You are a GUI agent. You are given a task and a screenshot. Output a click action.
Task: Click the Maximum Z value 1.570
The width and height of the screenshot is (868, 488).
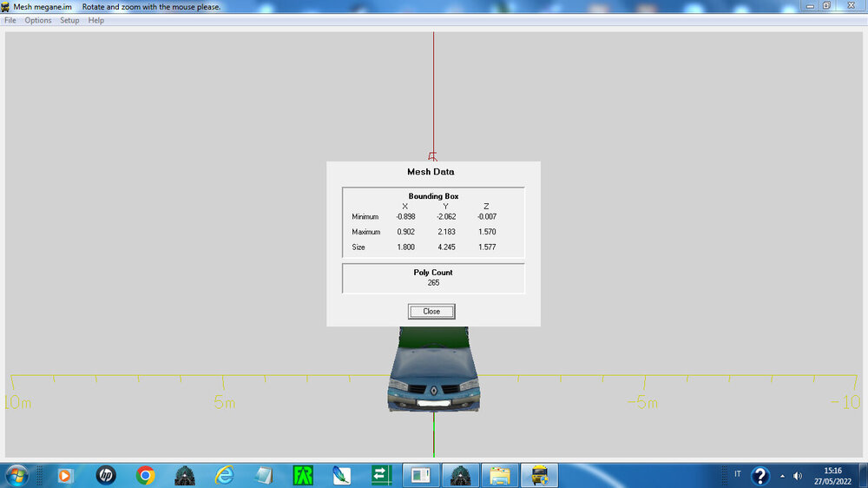click(x=487, y=232)
